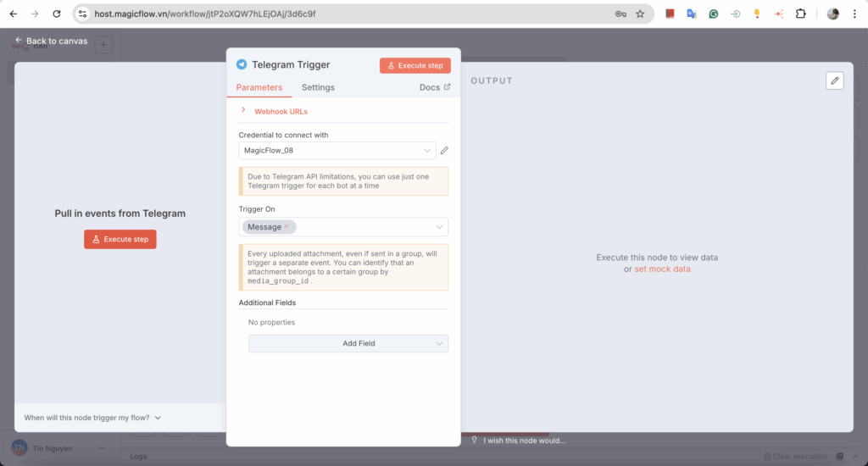Edit the MagicFlow_08 credential with pencil icon

click(444, 151)
